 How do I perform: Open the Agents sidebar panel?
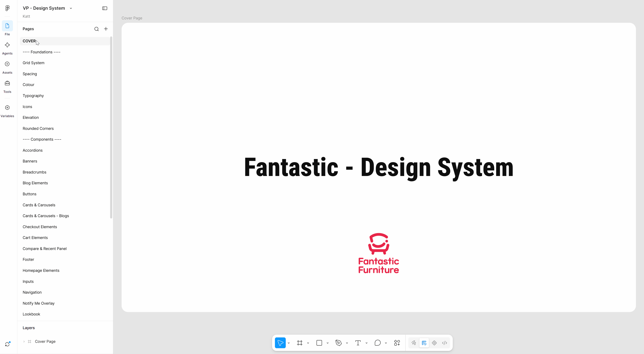click(x=7, y=48)
